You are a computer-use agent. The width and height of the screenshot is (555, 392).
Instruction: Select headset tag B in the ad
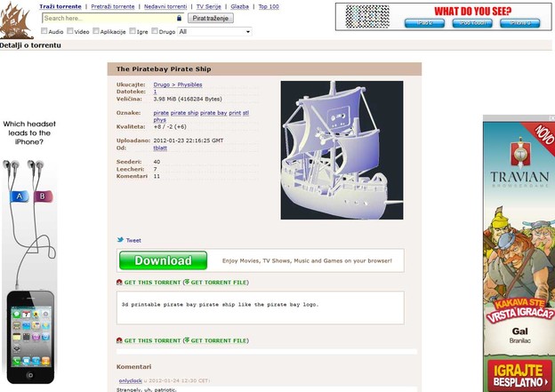(x=43, y=196)
